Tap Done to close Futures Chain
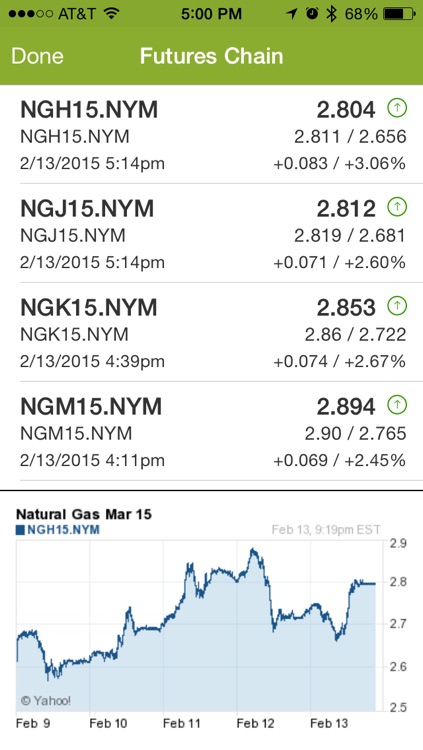 click(x=37, y=56)
